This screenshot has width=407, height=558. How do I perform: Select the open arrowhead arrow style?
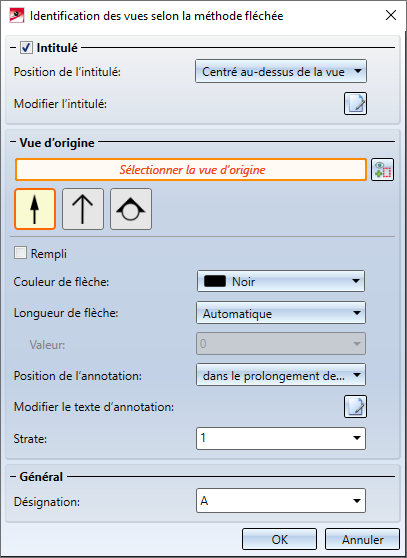pyautogui.click(x=83, y=209)
